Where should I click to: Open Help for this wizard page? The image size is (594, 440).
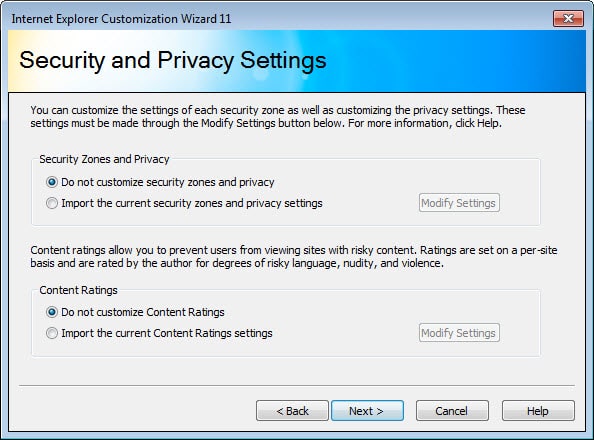pos(538,411)
